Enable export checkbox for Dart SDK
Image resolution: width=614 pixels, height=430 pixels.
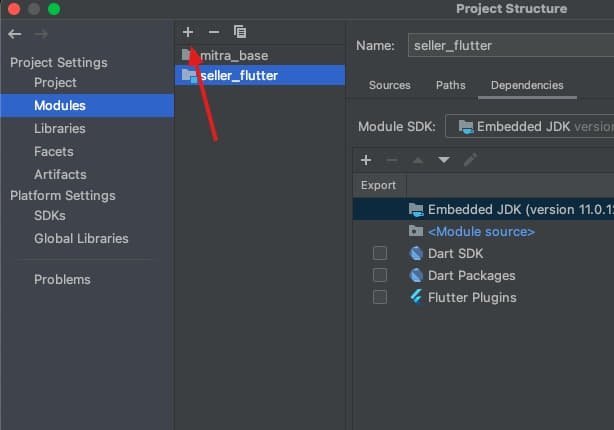[379, 253]
